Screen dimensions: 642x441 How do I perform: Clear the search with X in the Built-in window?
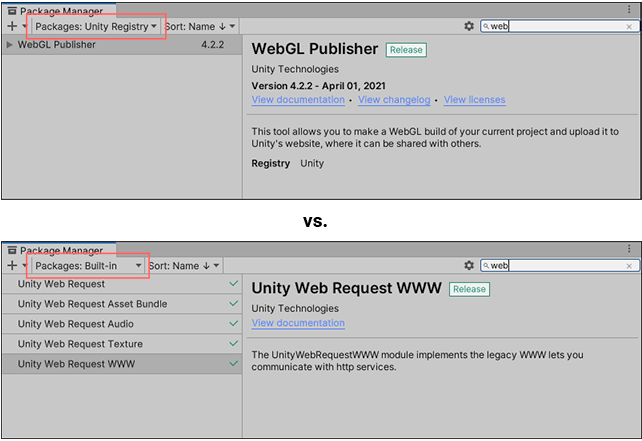pos(629,266)
